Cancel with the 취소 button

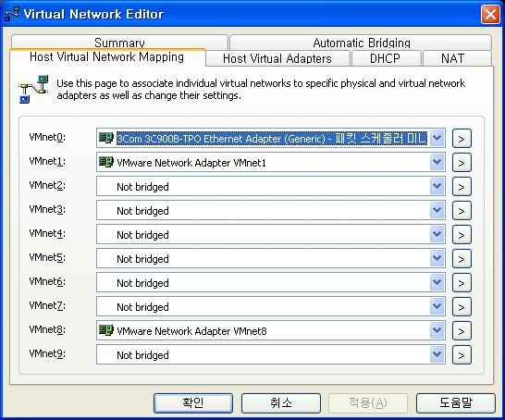coord(281,402)
